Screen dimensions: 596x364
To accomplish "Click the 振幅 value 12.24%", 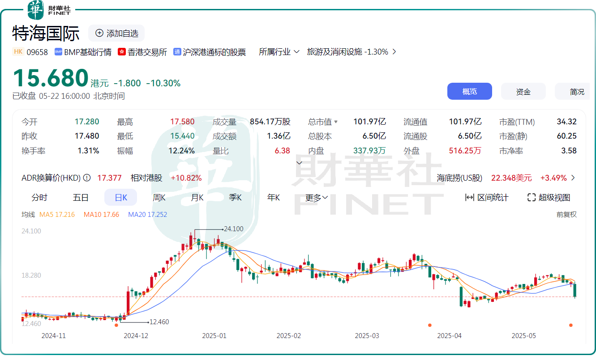I will [x=182, y=151].
